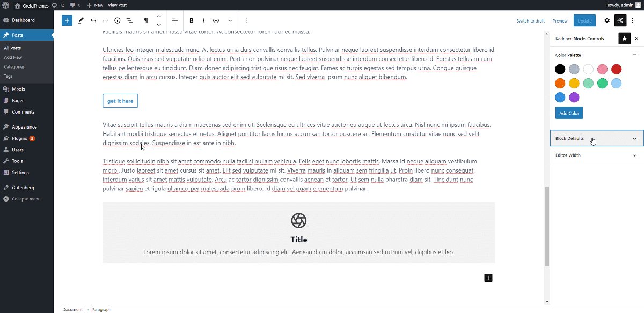644x313 pixels.
Task: Open document Details with the info icon
Action: (117, 20)
